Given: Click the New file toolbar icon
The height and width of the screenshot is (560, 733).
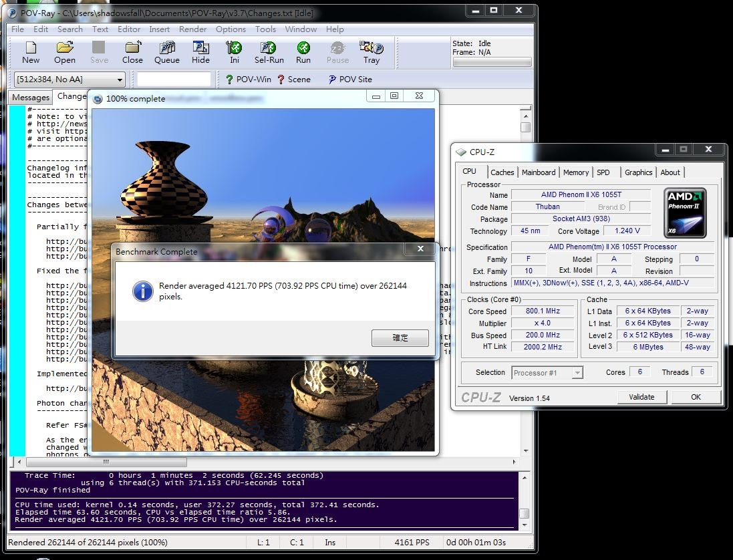Looking at the screenshot, I should [31, 52].
